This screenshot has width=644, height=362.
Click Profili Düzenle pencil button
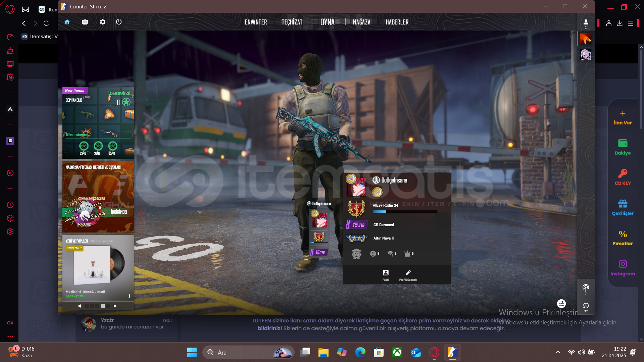(408, 275)
